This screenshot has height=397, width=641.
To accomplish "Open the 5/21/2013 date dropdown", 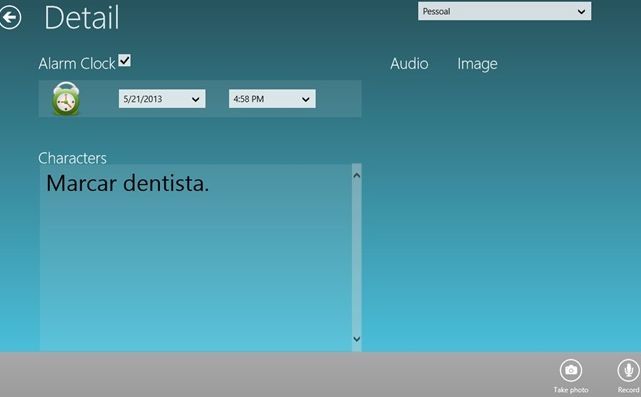I will pos(162,99).
